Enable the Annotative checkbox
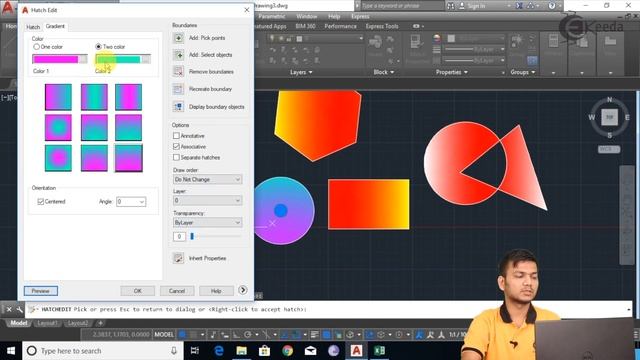Image resolution: width=640 pixels, height=360 pixels. (x=176, y=136)
